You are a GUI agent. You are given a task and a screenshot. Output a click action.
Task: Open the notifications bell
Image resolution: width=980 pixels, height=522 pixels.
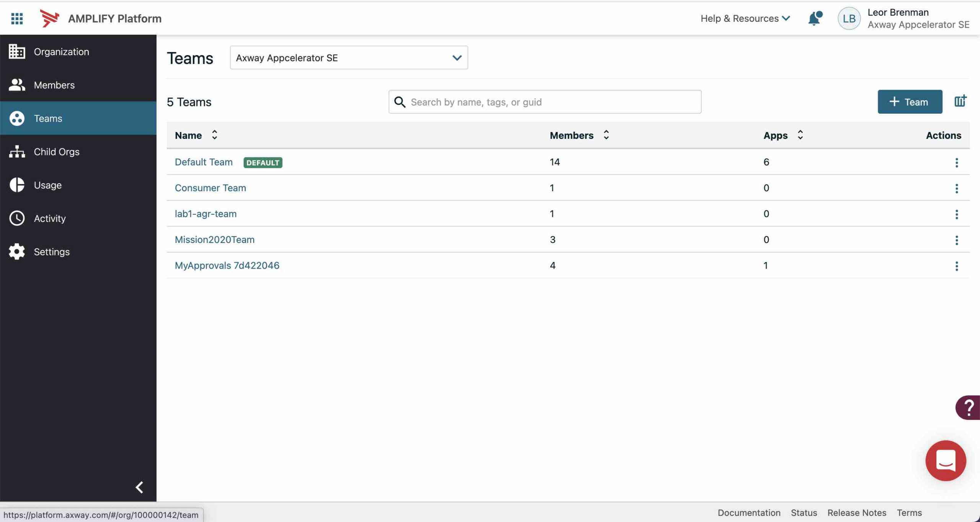[815, 18]
